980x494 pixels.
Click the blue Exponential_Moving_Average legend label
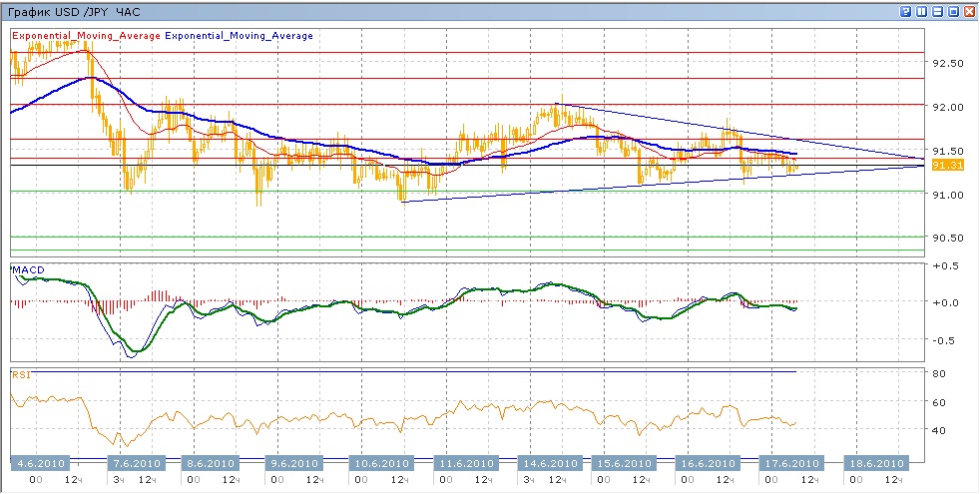click(239, 36)
